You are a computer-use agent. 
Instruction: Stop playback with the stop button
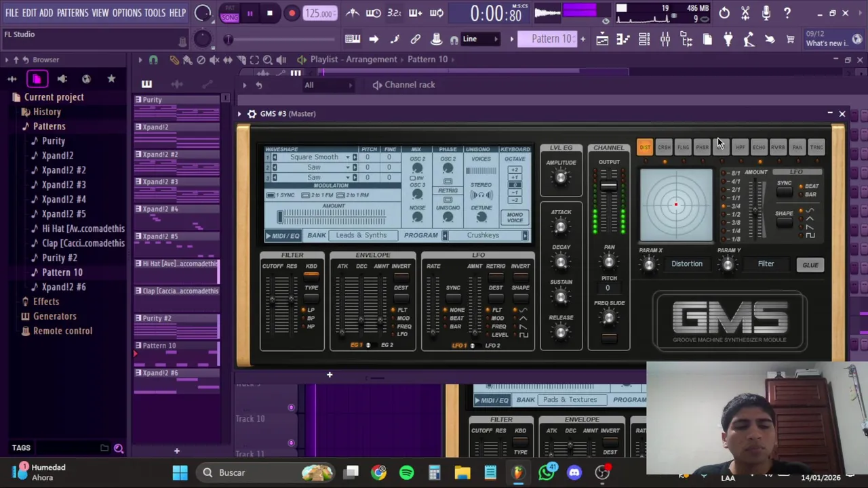pos(270,13)
